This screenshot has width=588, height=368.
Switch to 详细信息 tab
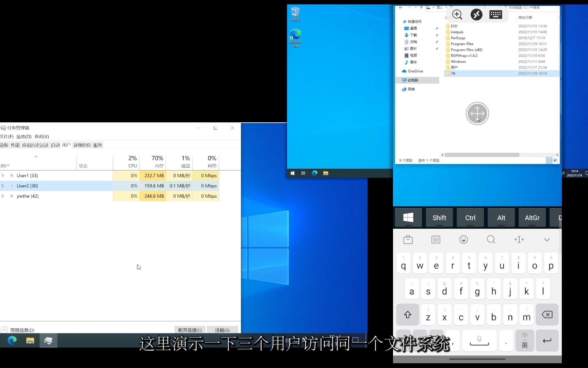click(82, 145)
